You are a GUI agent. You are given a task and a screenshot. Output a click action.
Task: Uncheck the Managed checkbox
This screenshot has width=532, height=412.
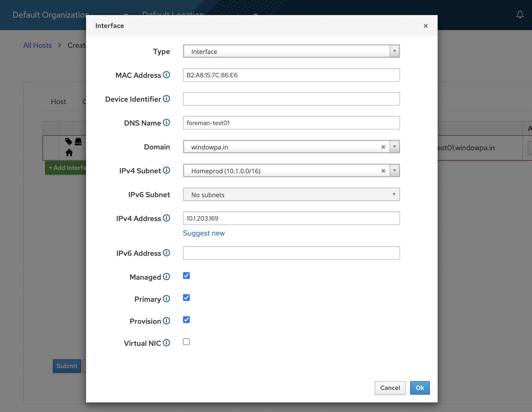186,276
